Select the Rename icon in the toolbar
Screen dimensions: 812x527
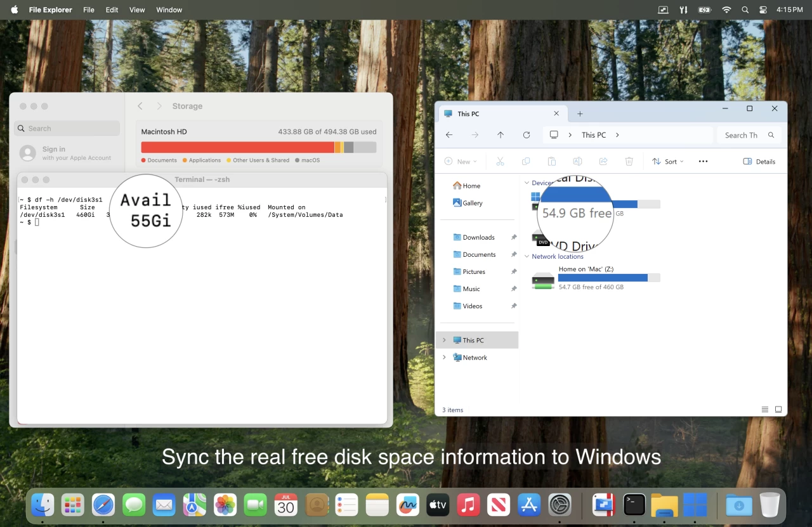click(577, 161)
